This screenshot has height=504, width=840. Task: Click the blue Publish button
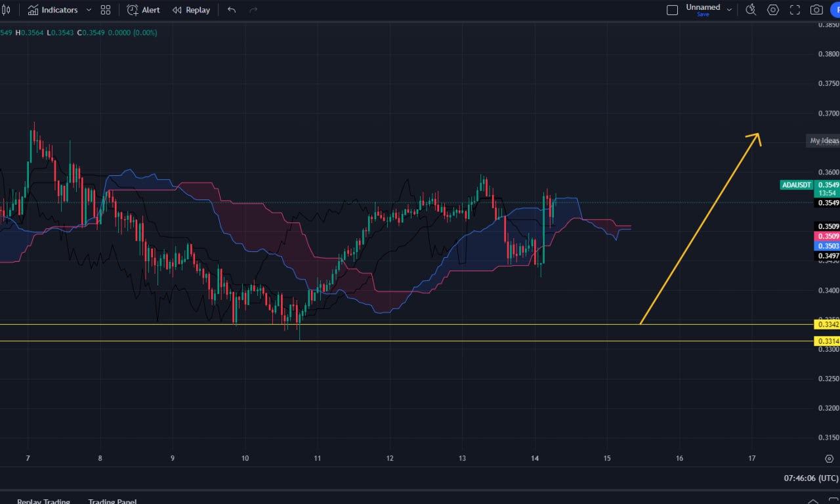(x=835, y=10)
